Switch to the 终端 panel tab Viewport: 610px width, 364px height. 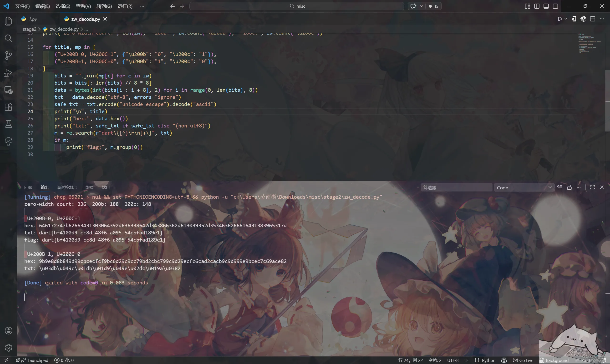(89, 187)
